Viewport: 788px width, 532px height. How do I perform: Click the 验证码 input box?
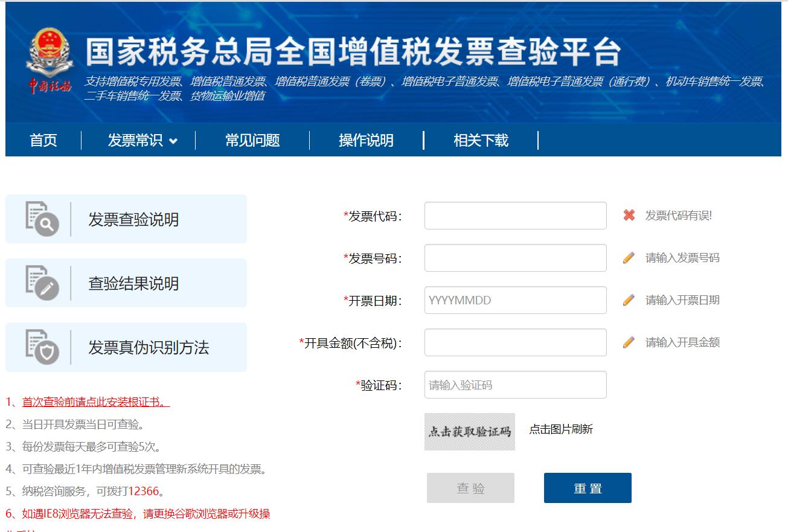click(514, 385)
